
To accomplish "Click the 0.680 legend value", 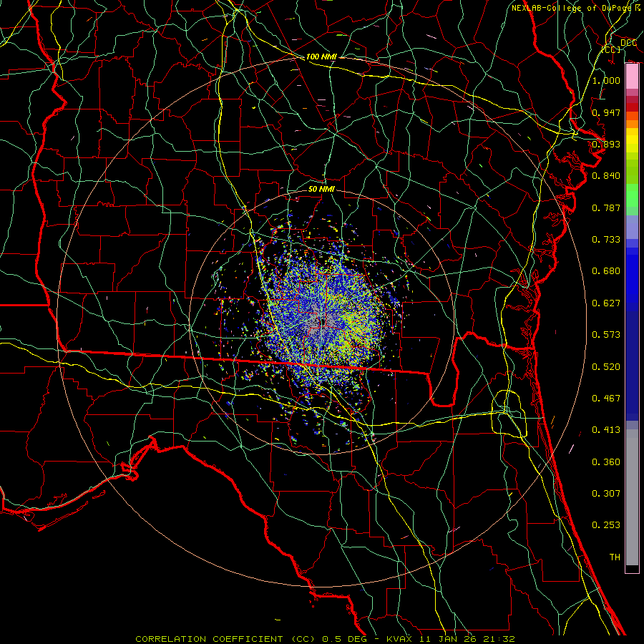I will point(606,271).
